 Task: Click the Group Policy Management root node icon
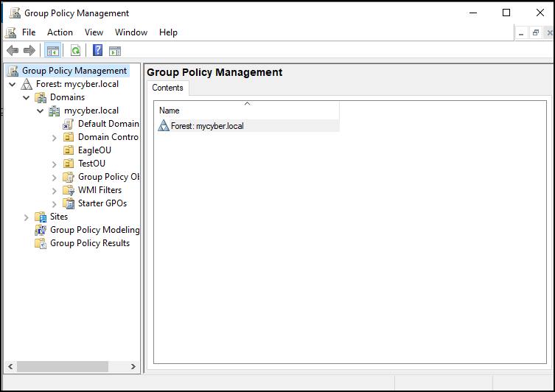coord(13,71)
